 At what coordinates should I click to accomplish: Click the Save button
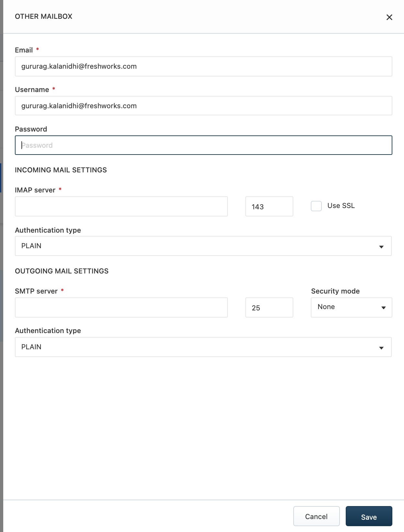coord(369,516)
